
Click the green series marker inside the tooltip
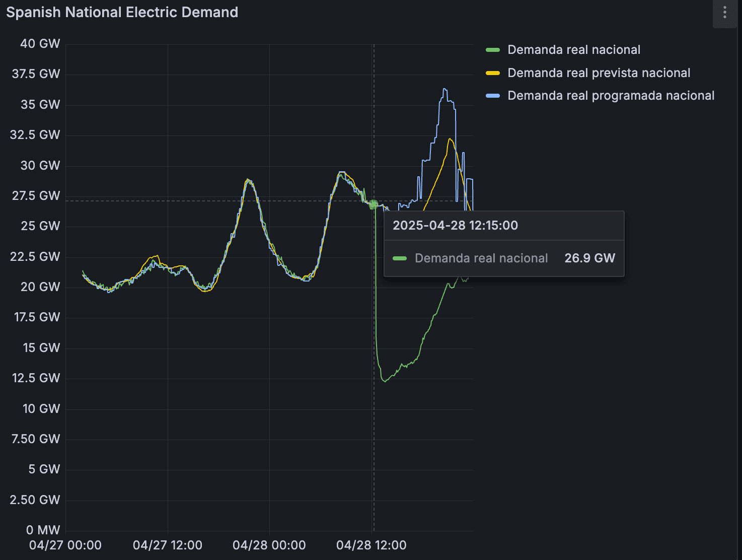400,258
